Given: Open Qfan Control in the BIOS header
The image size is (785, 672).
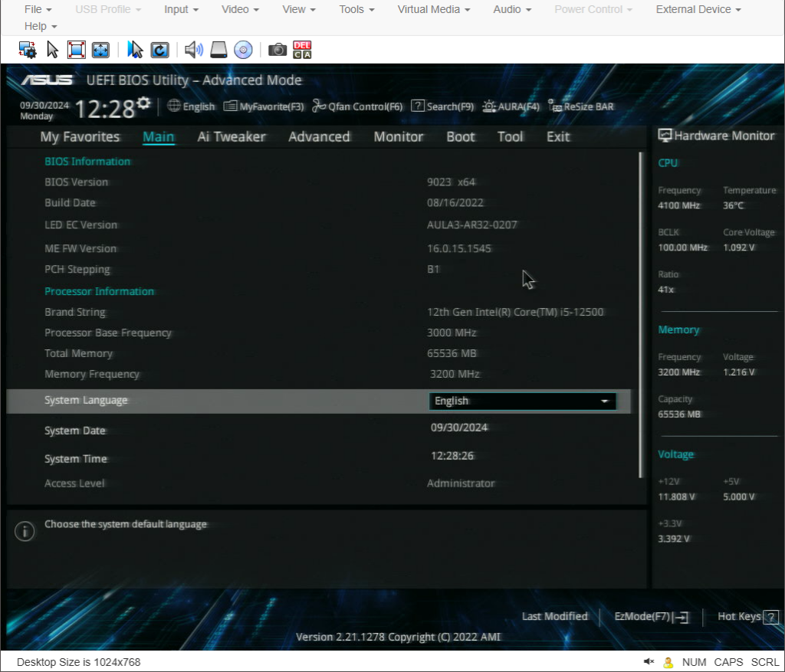Looking at the screenshot, I should pos(357,107).
